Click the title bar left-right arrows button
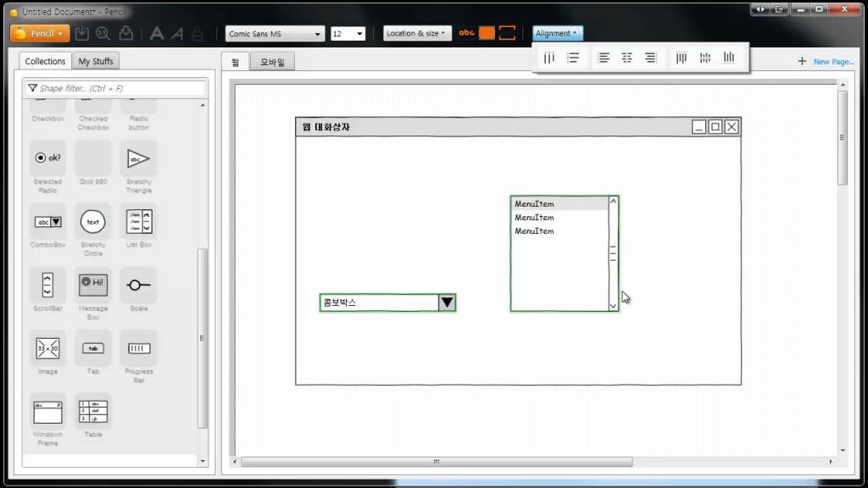The height and width of the screenshot is (488, 868). point(759,8)
